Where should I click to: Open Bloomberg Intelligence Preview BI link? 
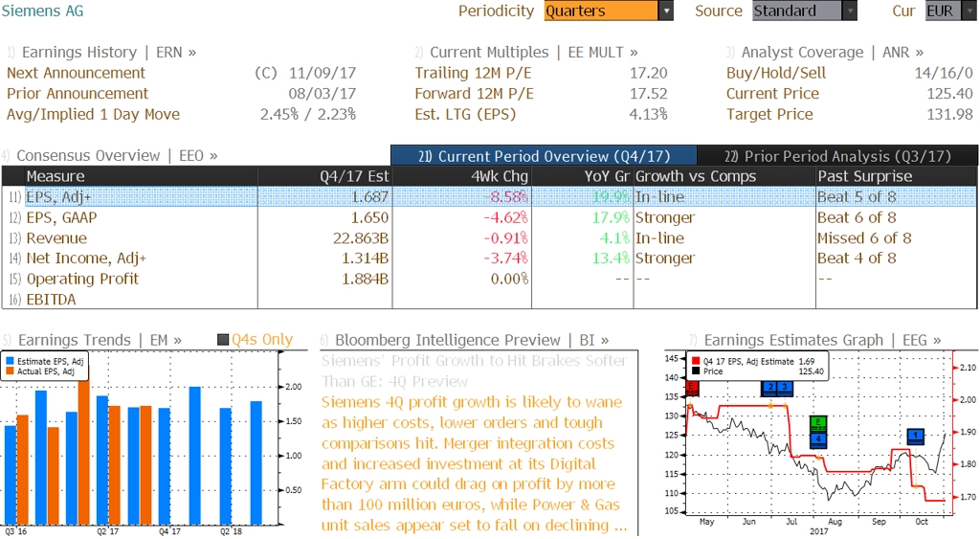click(472, 340)
